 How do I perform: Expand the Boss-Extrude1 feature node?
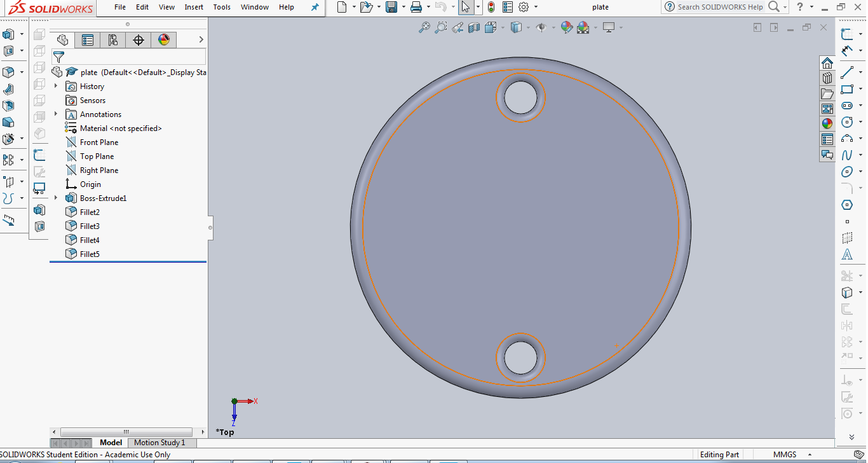56,198
